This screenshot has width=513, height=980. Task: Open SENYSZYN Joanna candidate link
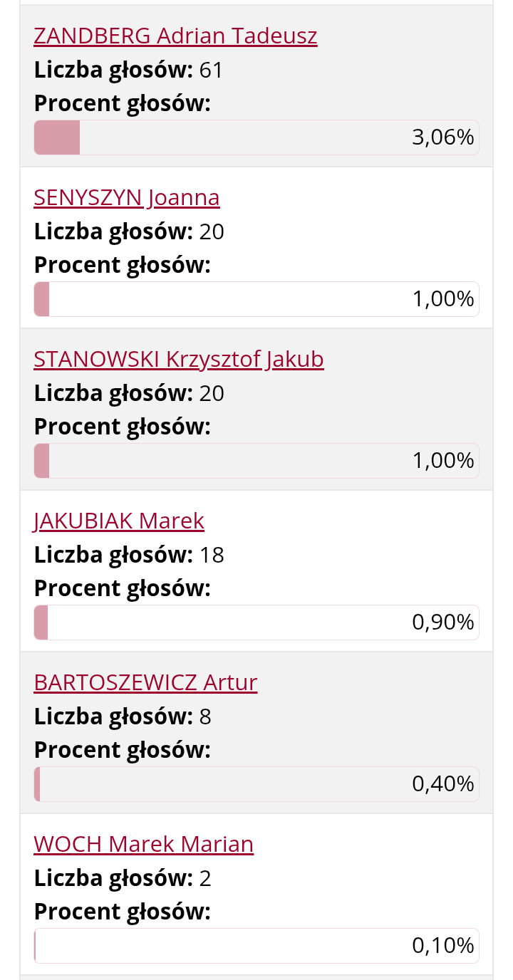tap(127, 197)
